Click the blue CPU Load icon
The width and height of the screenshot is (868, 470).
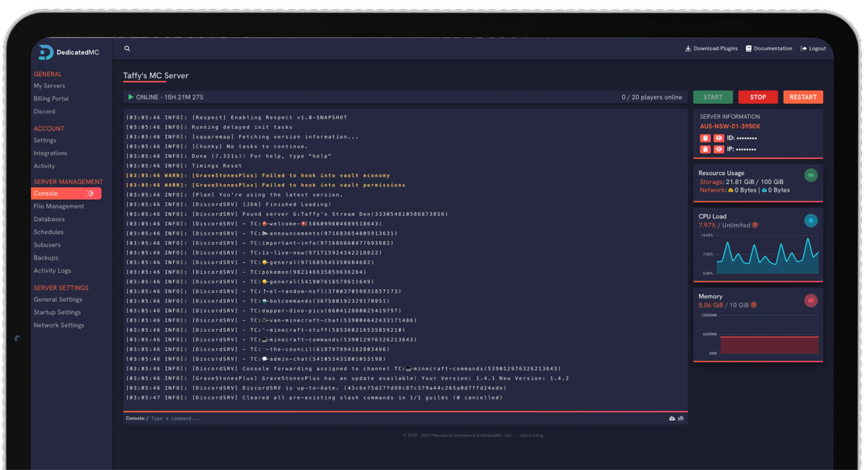point(811,220)
